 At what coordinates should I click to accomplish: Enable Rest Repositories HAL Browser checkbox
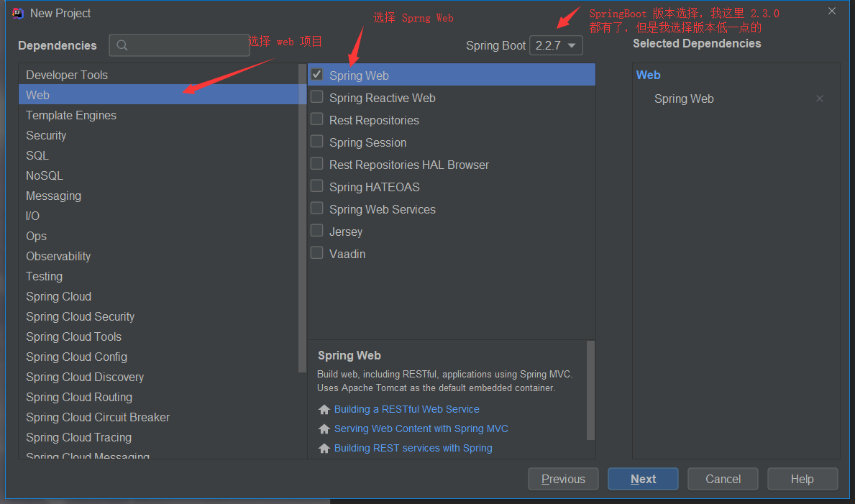pyautogui.click(x=317, y=164)
